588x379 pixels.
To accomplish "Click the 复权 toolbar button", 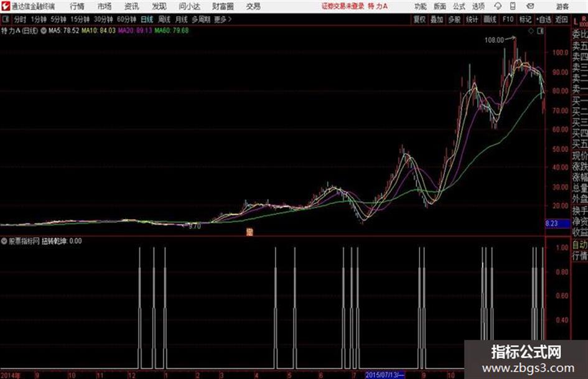I will point(419,19).
